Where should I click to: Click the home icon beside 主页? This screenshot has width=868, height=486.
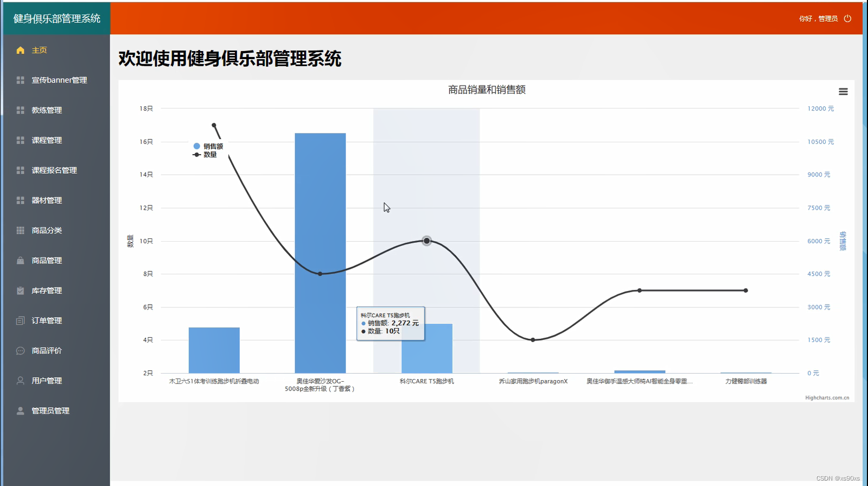coord(20,50)
